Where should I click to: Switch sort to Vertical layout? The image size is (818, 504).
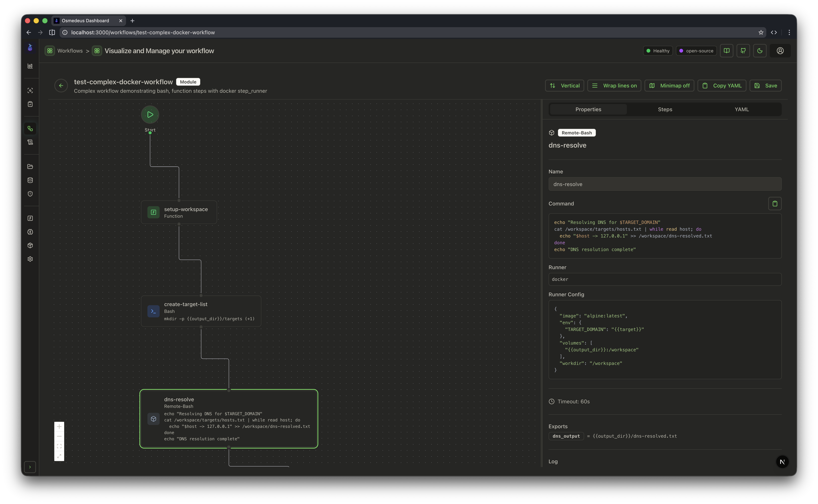pos(564,85)
